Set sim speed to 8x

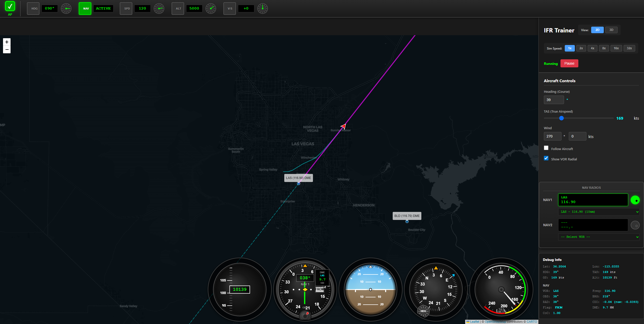pos(604,48)
